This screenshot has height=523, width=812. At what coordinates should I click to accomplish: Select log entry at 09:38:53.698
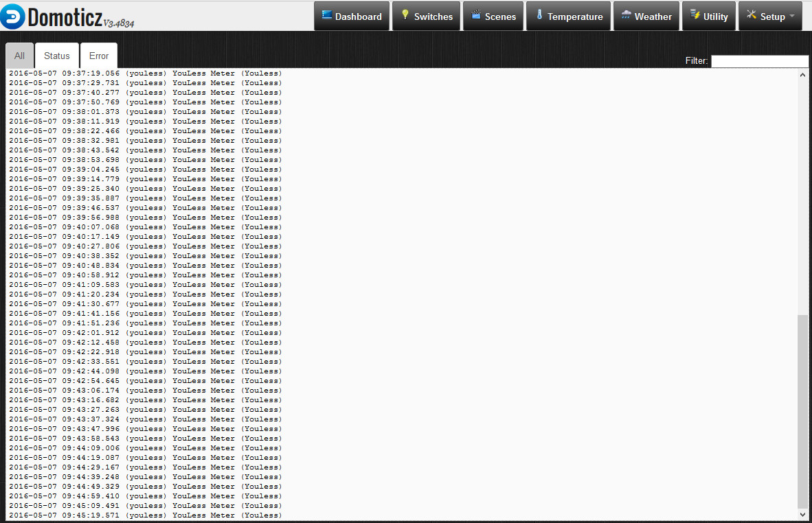pyautogui.click(x=146, y=160)
